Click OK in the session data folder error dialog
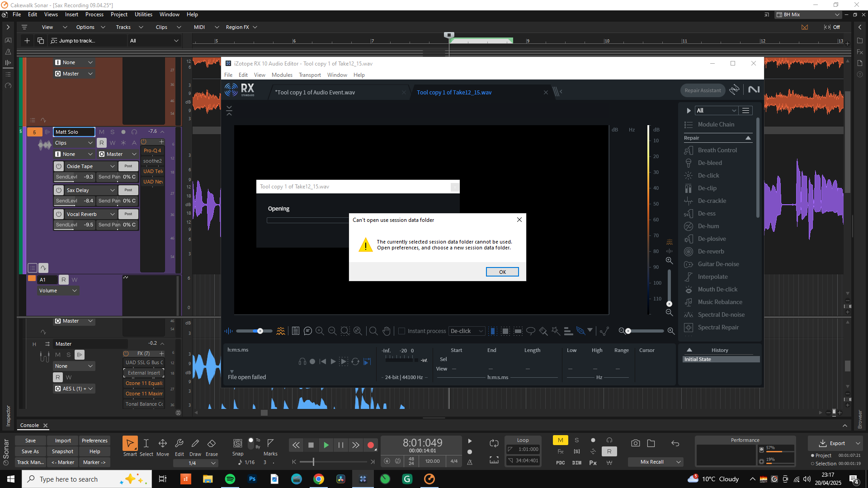The height and width of the screenshot is (488, 868). point(502,272)
